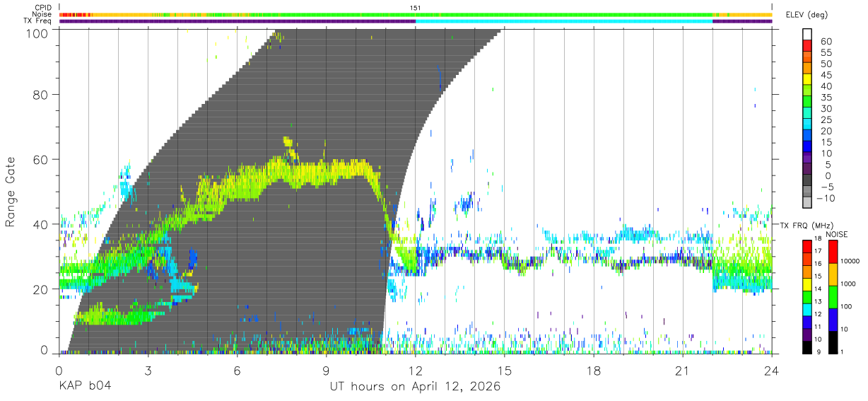
Task: Pick the red TX FRQ swatch between 17 and 18
Action: tap(807, 245)
